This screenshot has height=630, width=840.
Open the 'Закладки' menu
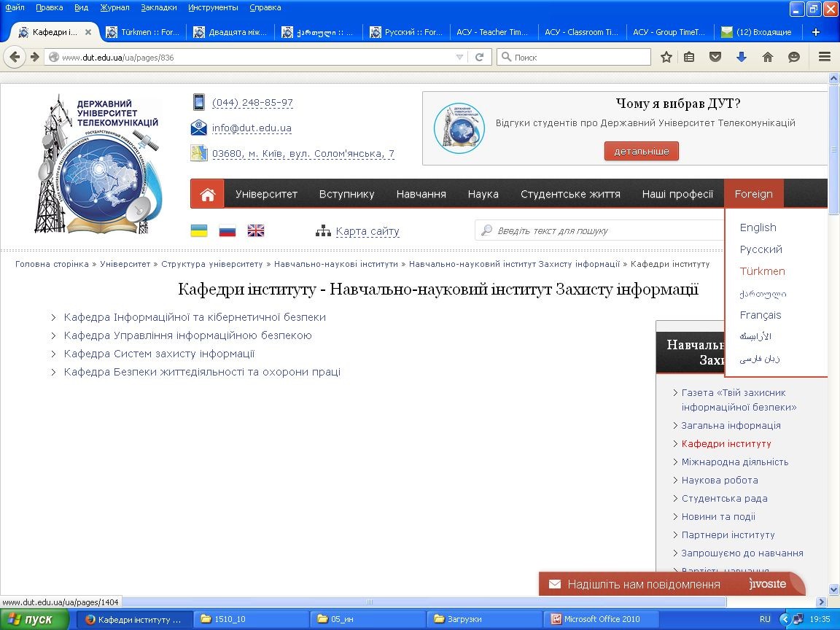pyautogui.click(x=158, y=7)
